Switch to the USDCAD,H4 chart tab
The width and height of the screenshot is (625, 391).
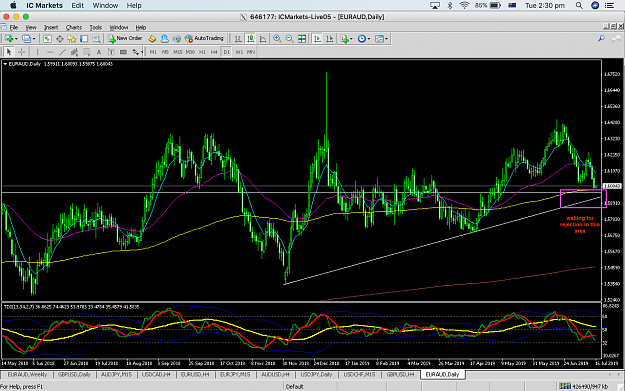pyautogui.click(x=156, y=375)
